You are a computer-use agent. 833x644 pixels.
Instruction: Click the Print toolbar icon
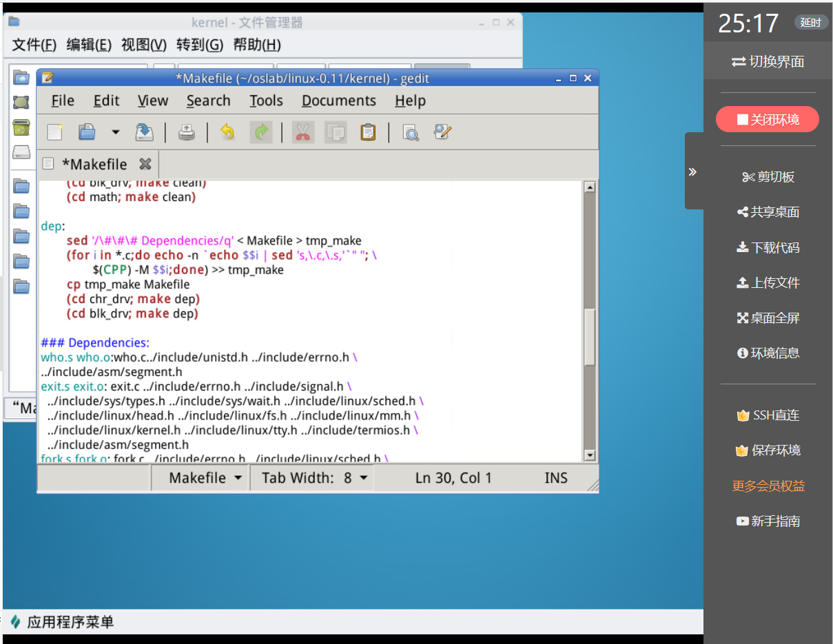click(186, 132)
